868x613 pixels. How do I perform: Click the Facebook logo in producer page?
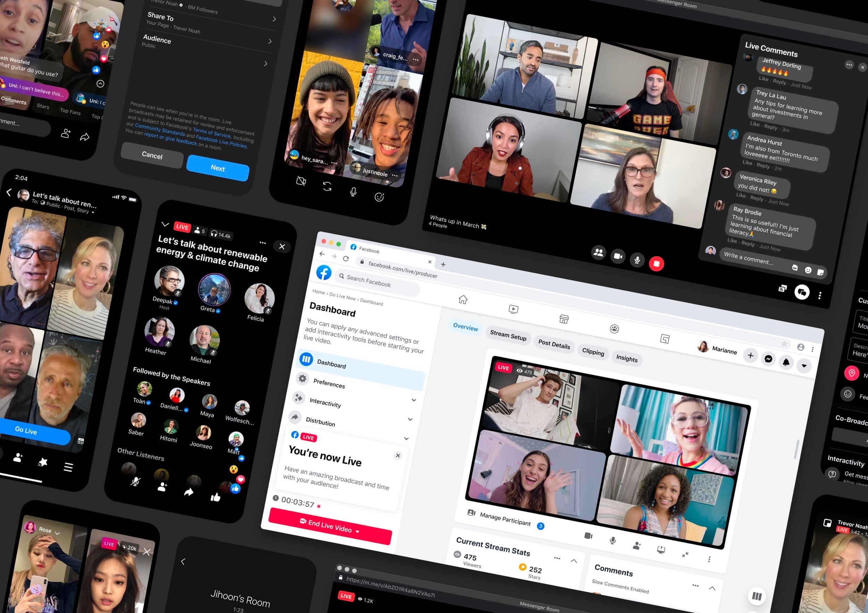click(x=324, y=273)
